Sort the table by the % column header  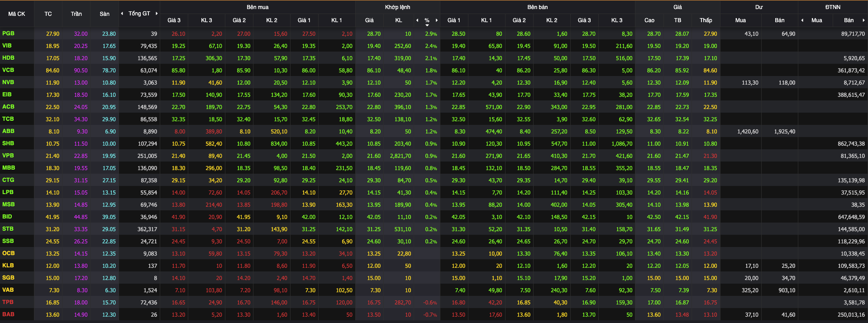pos(427,20)
